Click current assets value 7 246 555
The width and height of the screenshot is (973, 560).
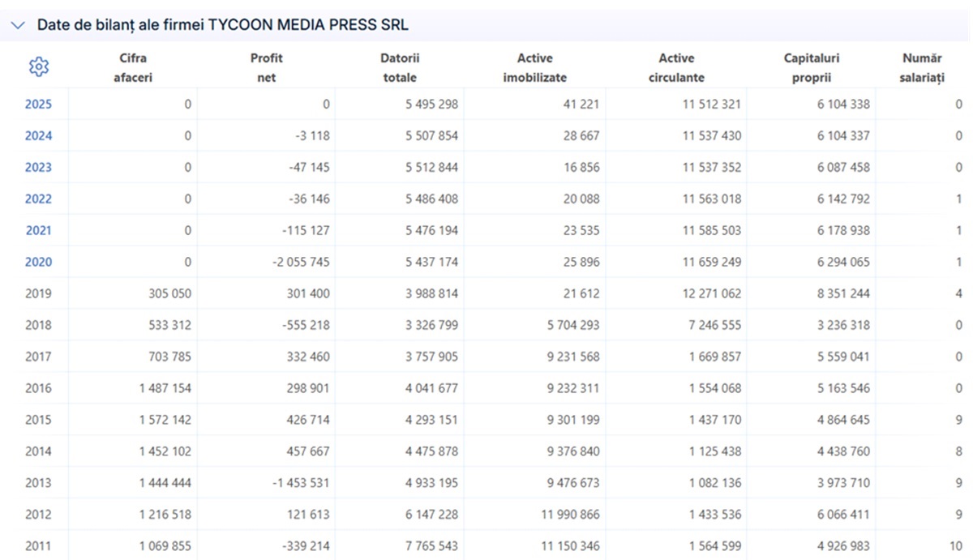[x=714, y=325]
